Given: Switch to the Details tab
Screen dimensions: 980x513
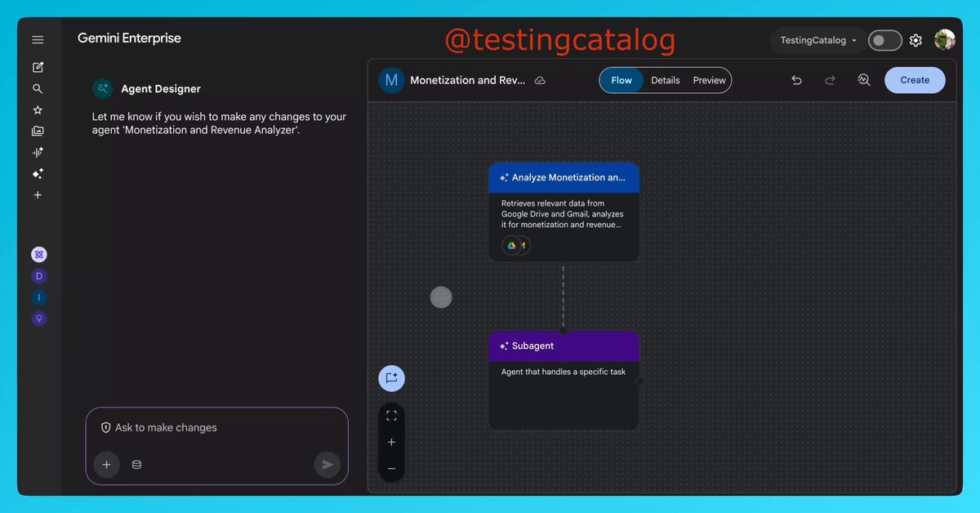Looking at the screenshot, I should point(666,80).
